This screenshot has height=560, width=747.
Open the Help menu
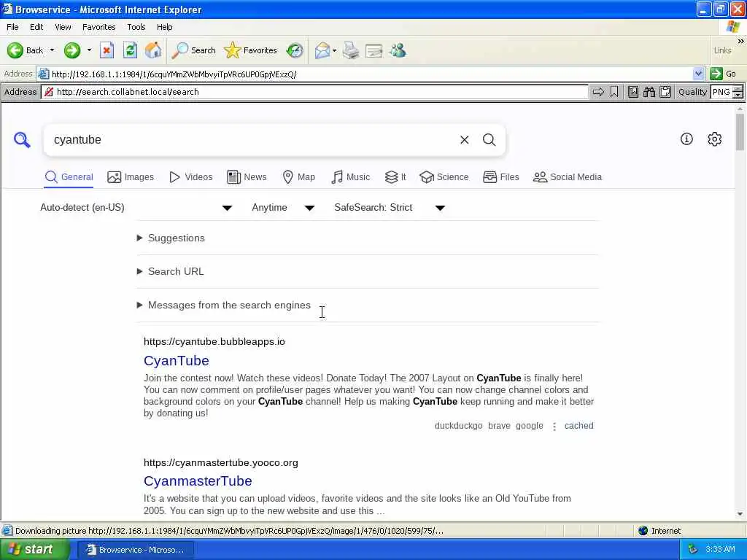pyautogui.click(x=164, y=27)
